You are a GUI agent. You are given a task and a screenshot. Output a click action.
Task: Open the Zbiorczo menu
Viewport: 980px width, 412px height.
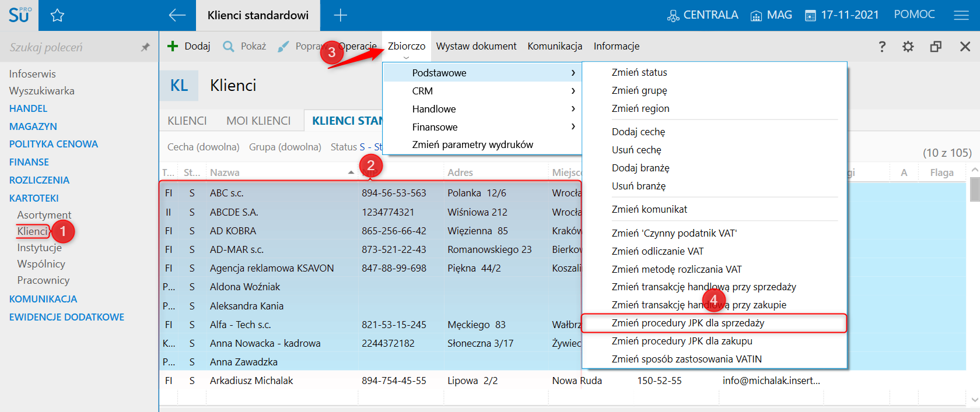click(407, 46)
